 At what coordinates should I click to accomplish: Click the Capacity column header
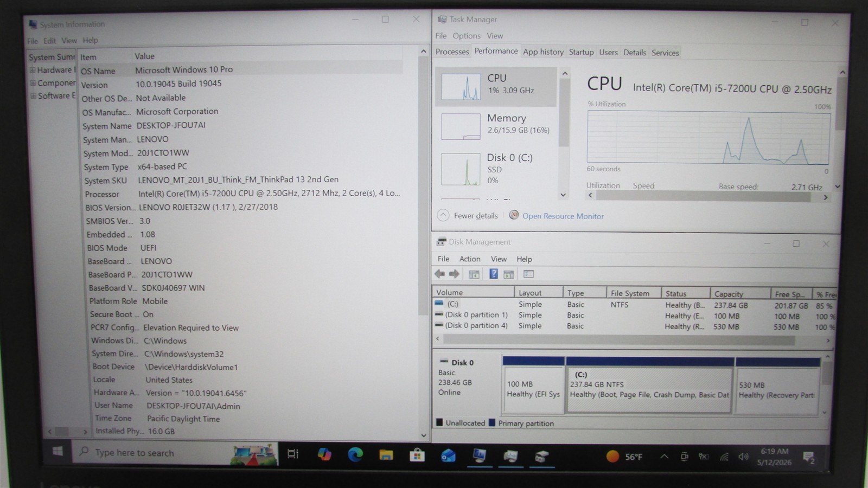[x=740, y=294]
